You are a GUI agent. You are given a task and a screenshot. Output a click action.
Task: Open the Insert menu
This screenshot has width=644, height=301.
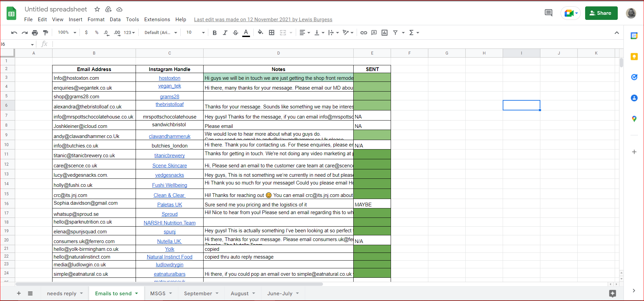75,20
